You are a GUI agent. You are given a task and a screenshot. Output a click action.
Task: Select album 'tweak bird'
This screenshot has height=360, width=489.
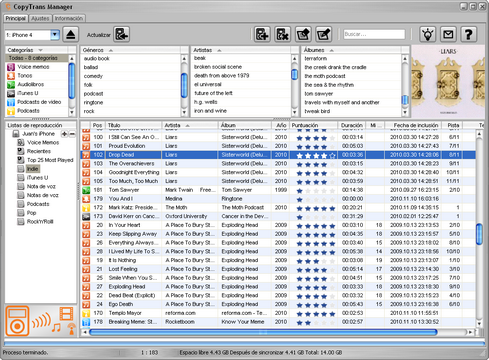tap(317, 111)
